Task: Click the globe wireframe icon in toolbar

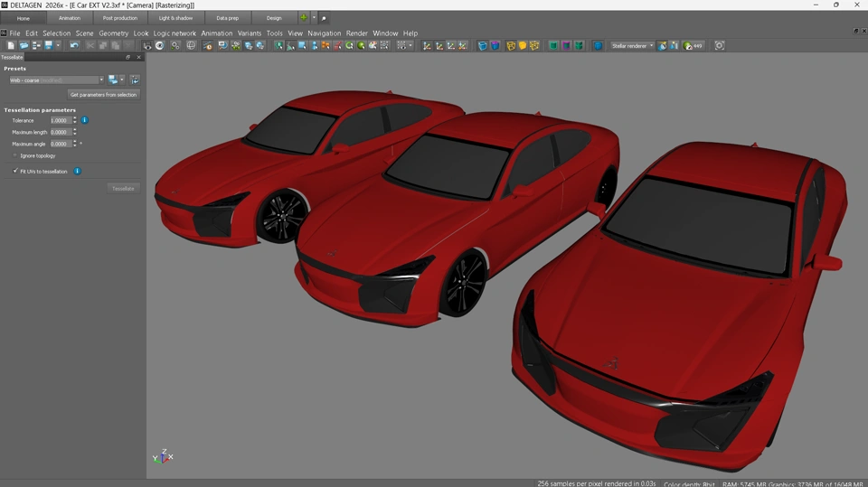Action: tap(191, 45)
